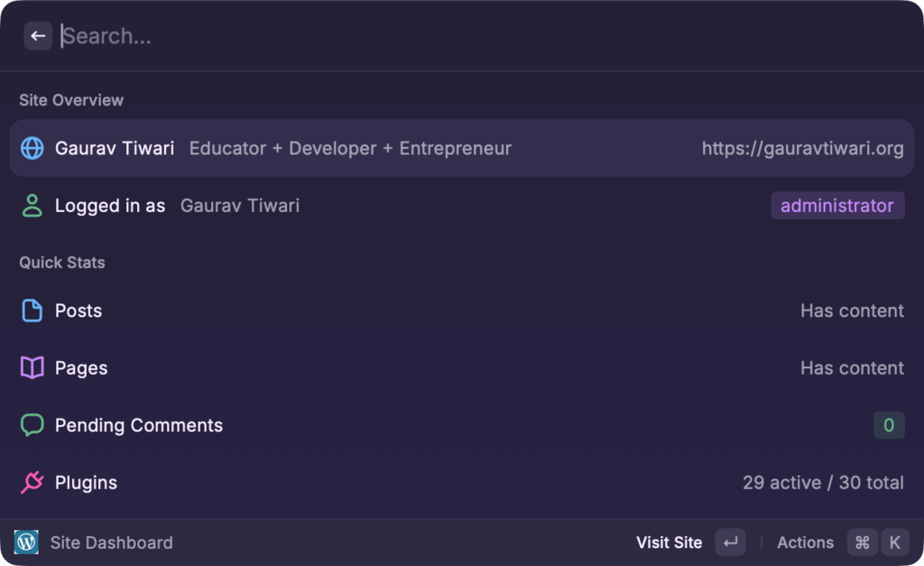The image size is (924, 566).
Task: Click the comment bubble icon for Pending Comments
Action: pyautogui.click(x=31, y=424)
